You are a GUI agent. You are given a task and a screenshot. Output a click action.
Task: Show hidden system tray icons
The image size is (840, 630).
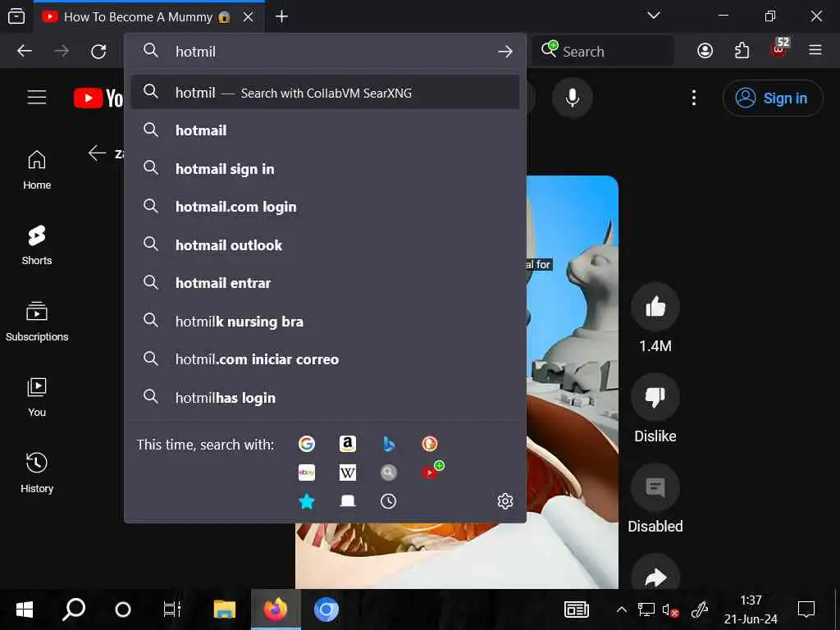coord(622,609)
